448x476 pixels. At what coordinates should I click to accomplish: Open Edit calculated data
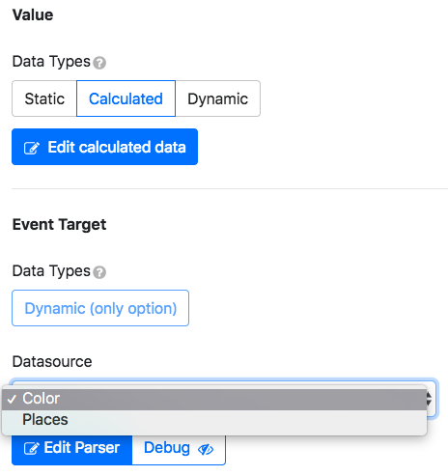click(x=104, y=147)
